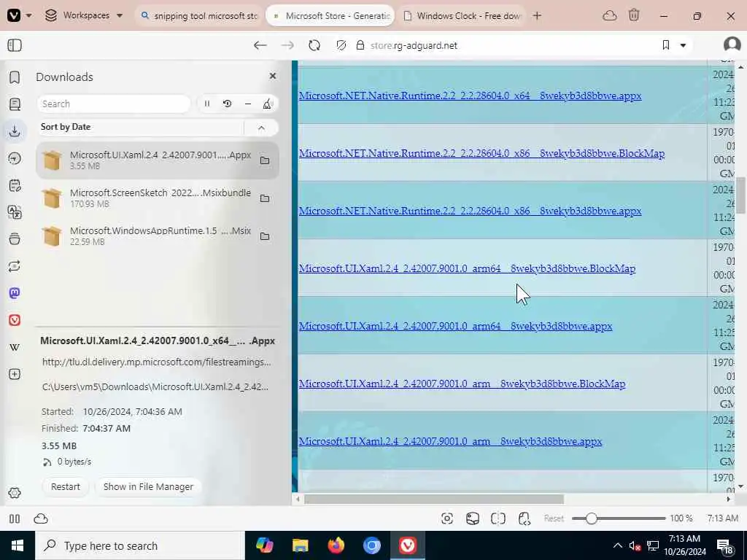
Task: Open the Microsoft.UI.Xaml arm appx link
Action: [450, 441]
